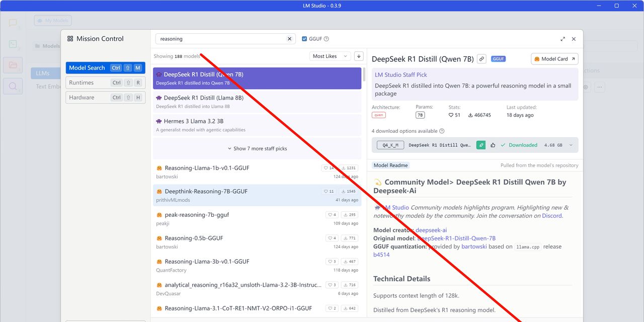Select the peak-reasoning-7b-gguf result

[257, 219]
